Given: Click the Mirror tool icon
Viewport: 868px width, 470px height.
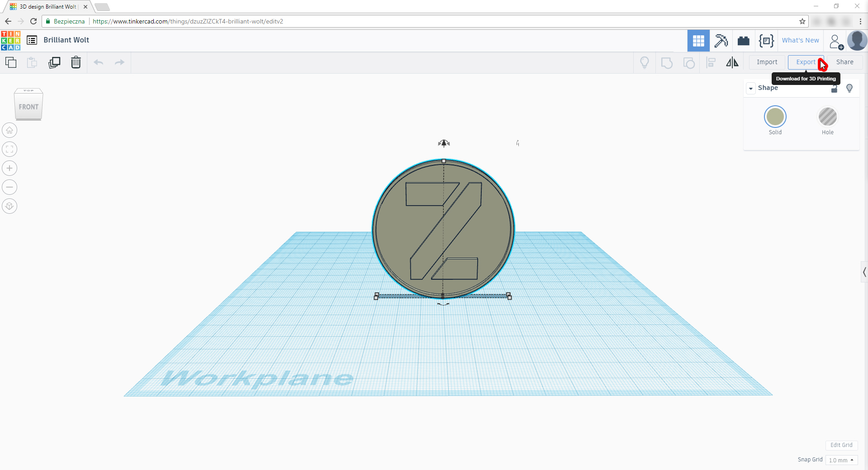Looking at the screenshot, I should 732,62.
